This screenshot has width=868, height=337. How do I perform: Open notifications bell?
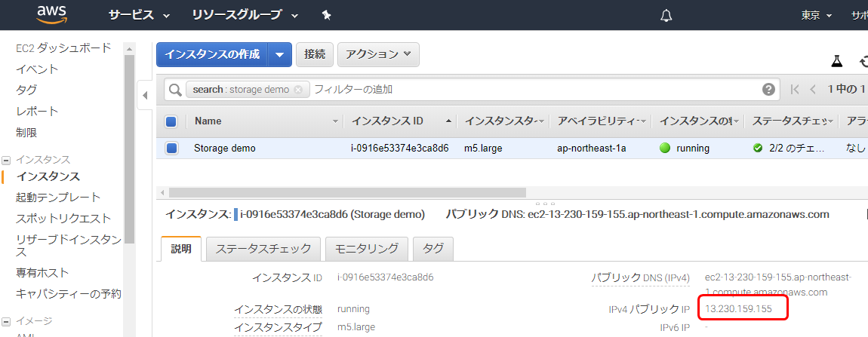point(666,16)
